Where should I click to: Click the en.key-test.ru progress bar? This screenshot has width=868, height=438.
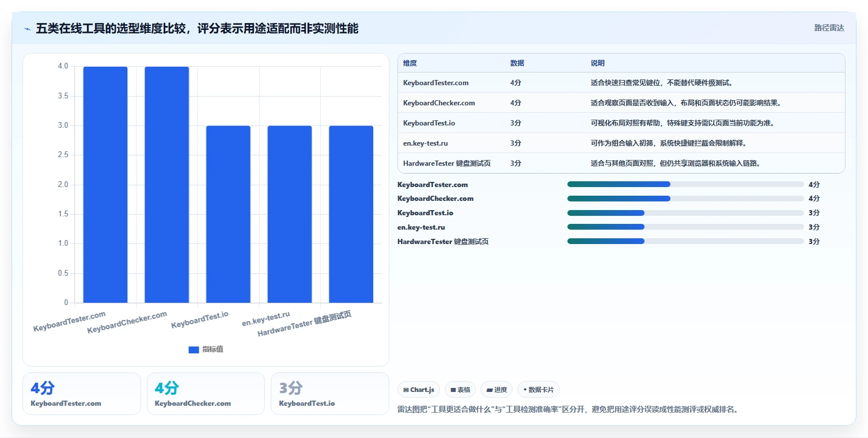coord(685,227)
